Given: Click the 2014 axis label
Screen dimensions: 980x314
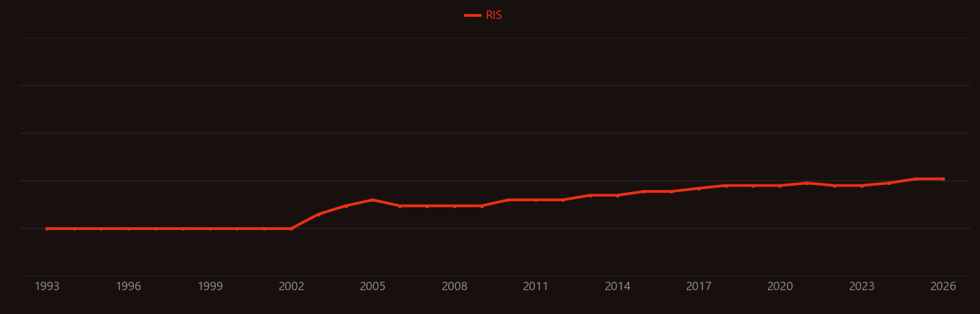Looking at the screenshot, I should click(x=617, y=287).
